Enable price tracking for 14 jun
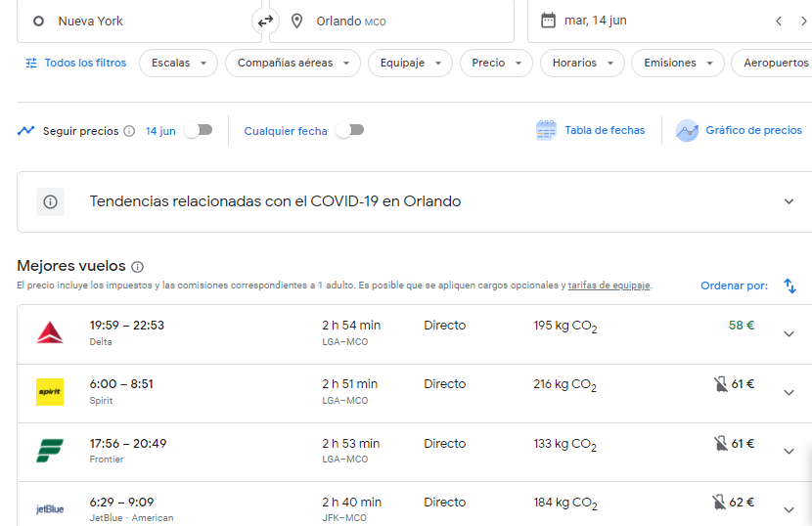The height and width of the screenshot is (526, 812). 199,130
